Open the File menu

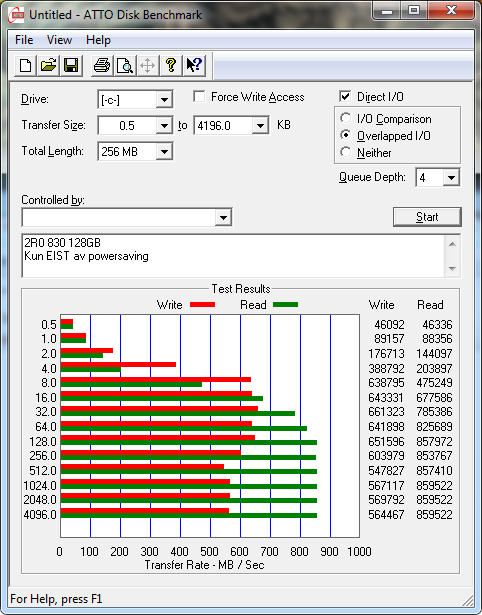coord(24,40)
